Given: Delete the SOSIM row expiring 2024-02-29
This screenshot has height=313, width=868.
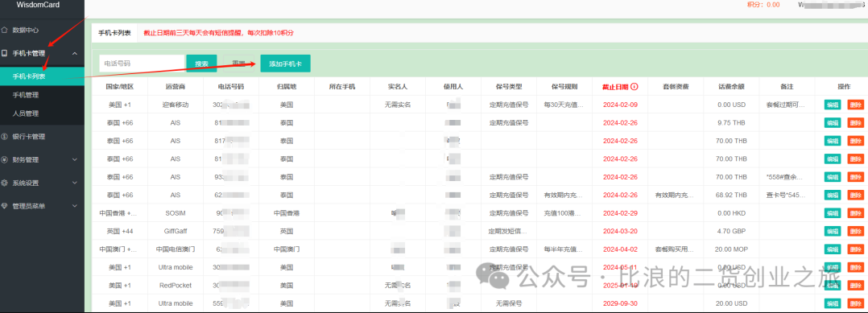Looking at the screenshot, I should click(855, 213).
